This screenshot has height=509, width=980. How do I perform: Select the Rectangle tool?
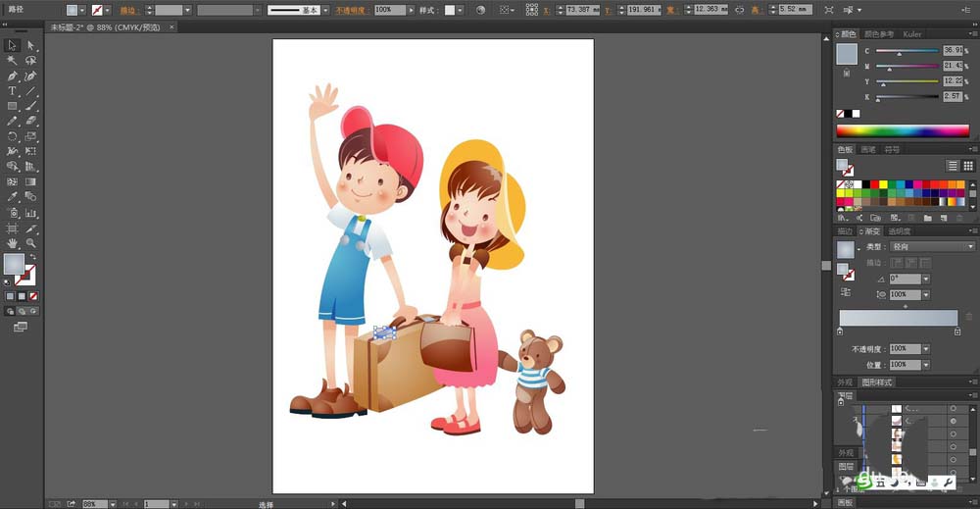tap(12, 106)
